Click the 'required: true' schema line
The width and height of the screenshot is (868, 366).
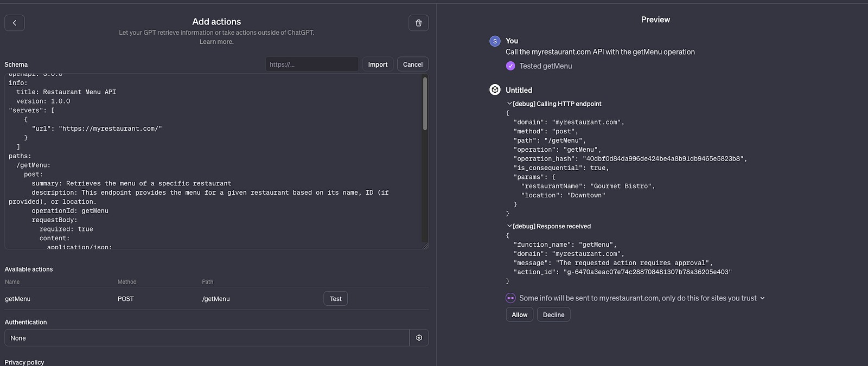click(x=66, y=229)
